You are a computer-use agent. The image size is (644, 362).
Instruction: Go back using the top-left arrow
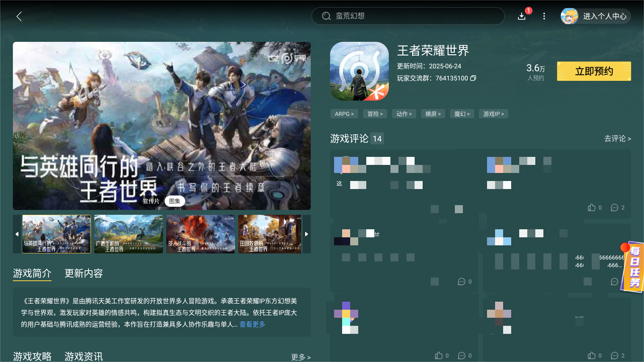[19, 16]
